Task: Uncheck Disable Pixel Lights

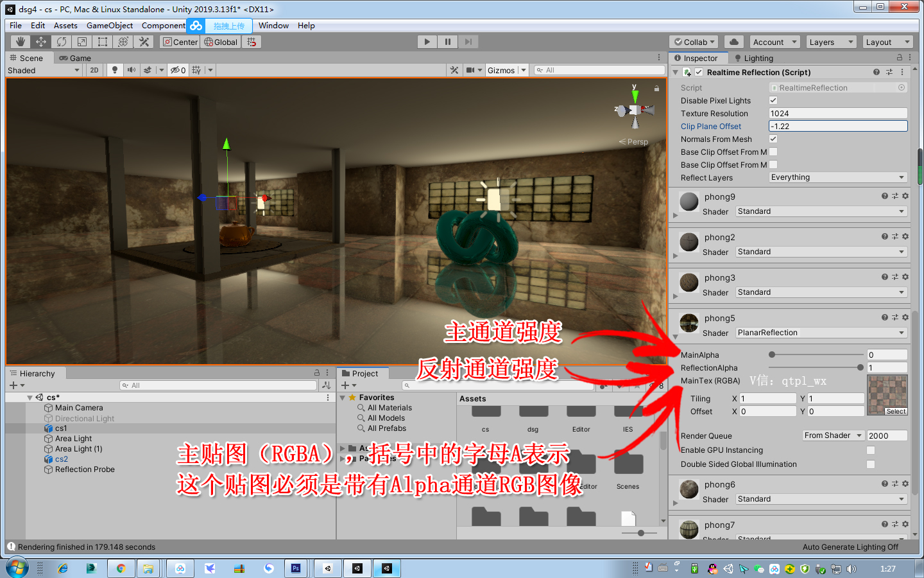Action: click(773, 100)
